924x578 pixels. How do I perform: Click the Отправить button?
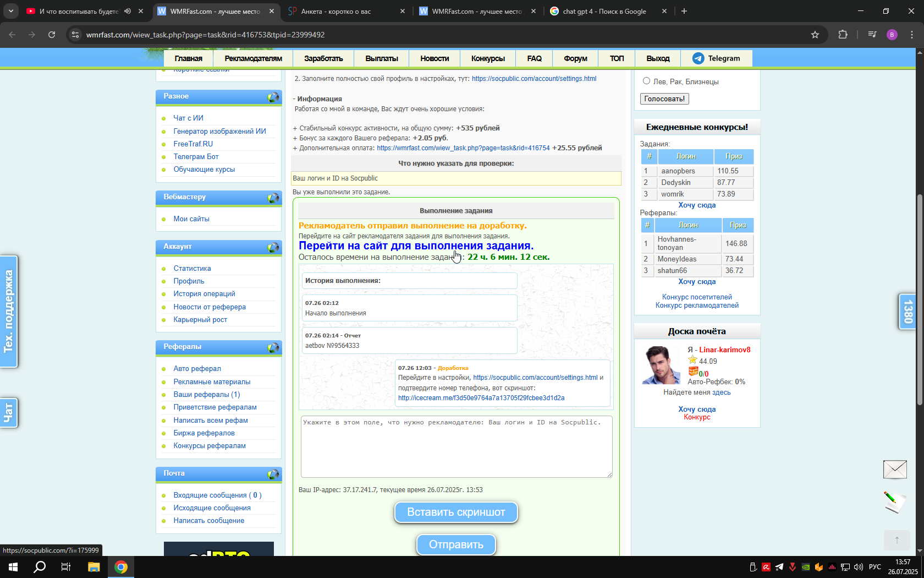(456, 544)
